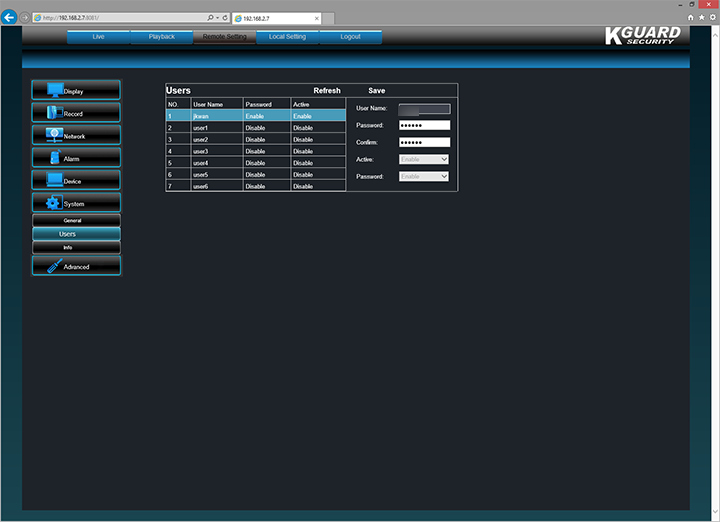Open the Display settings section
Viewport: 720px width, 522px height.
[76, 91]
